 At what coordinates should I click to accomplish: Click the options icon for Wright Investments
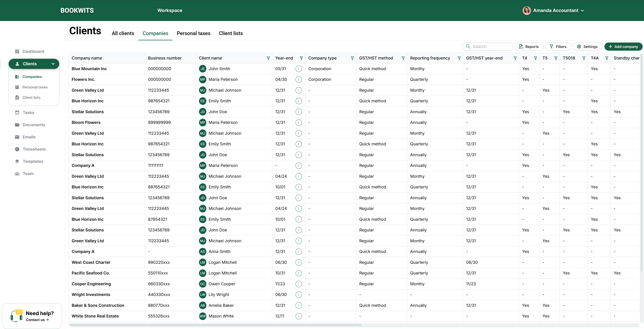click(298, 295)
